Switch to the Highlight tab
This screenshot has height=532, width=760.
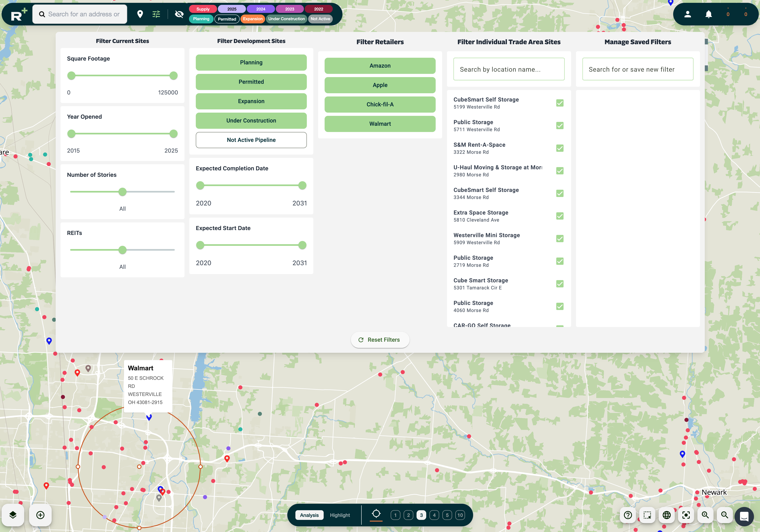pos(340,515)
